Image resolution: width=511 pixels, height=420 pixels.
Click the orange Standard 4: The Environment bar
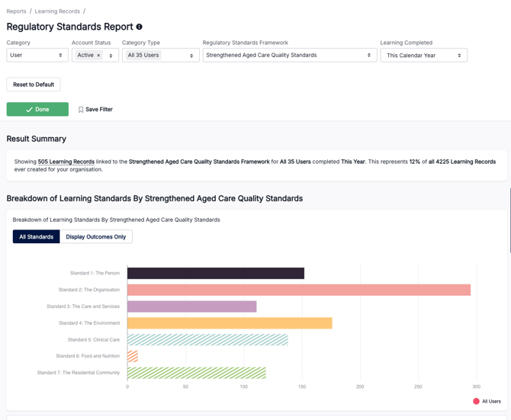(x=230, y=323)
